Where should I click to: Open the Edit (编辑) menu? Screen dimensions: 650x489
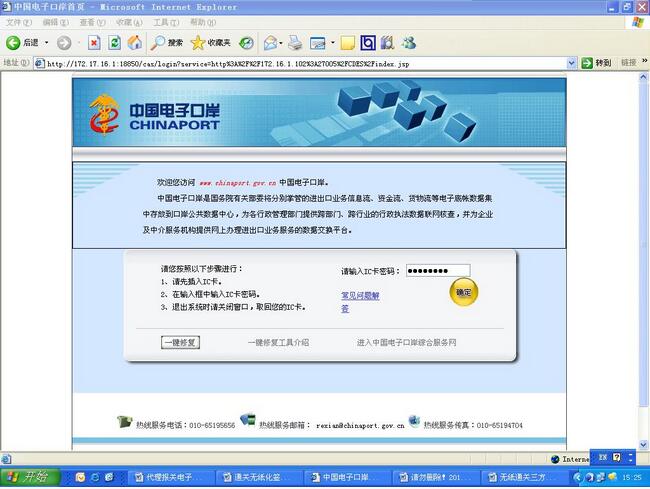pyautogui.click(x=56, y=22)
